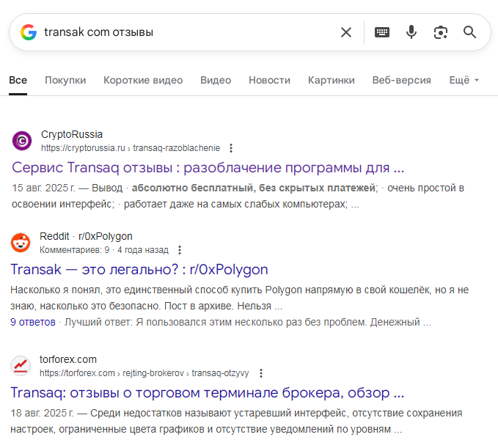This screenshot has width=498, height=448.
Task: Open the on-screen keyboard input tool
Action: [x=381, y=32]
